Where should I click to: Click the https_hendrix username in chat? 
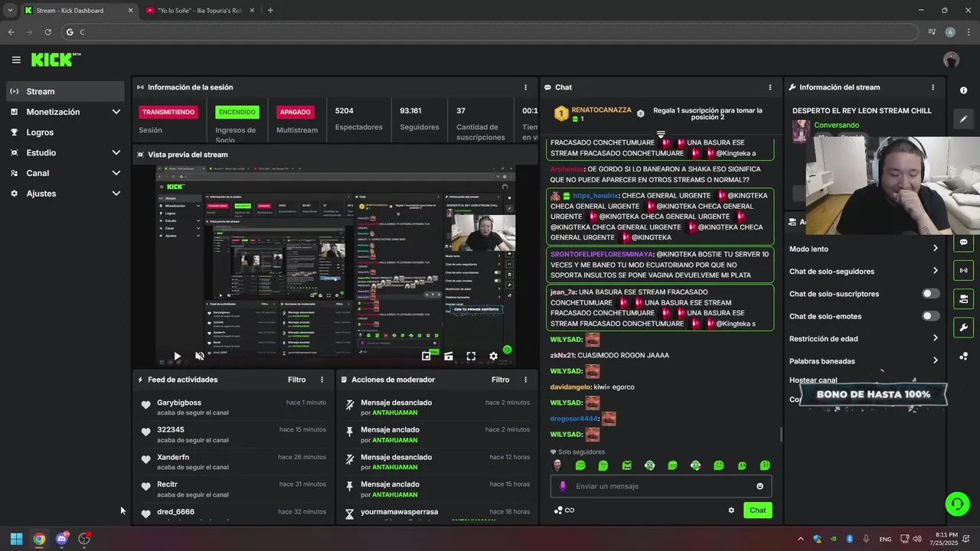point(595,196)
